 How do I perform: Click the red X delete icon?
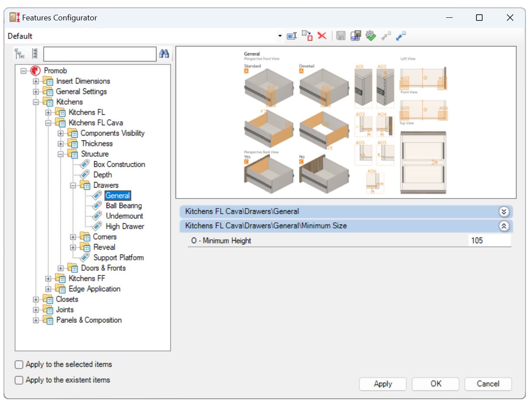[322, 36]
